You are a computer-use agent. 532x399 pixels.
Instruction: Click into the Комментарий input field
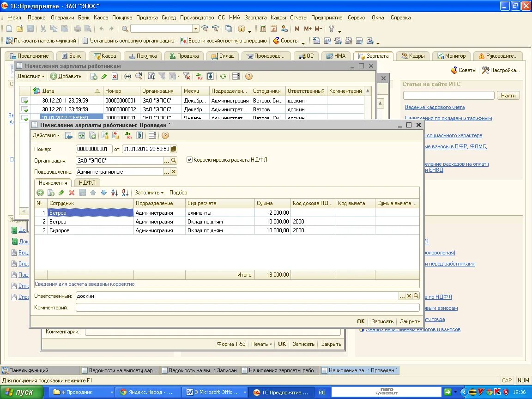coord(248,308)
